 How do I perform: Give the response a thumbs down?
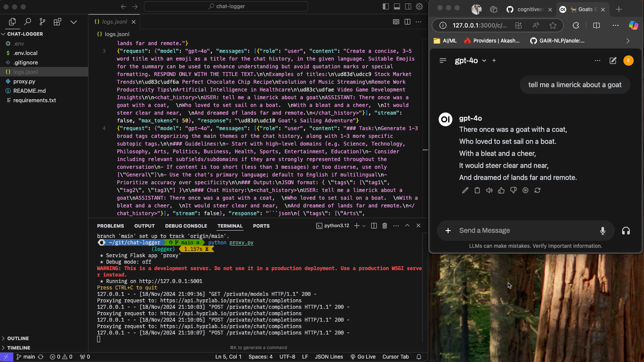[513, 190]
